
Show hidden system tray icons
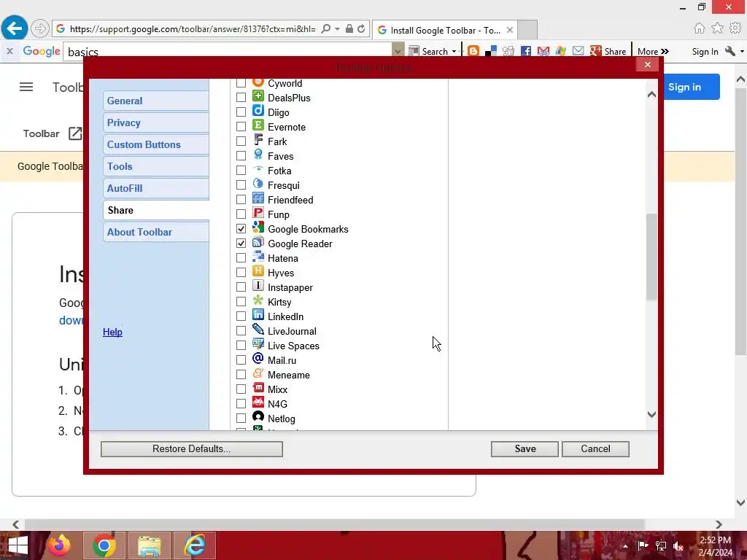click(x=625, y=546)
